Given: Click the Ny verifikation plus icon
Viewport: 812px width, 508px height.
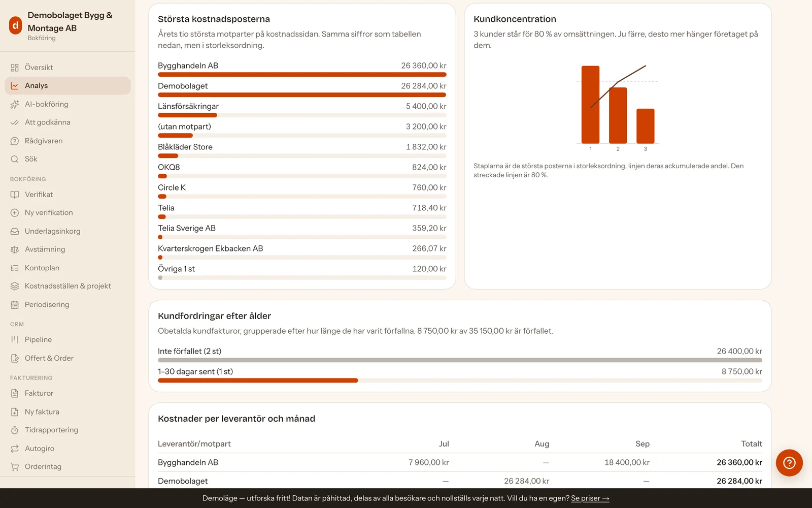Looking at the screenshot, I should pyautogui.click(x=15, y=213).
